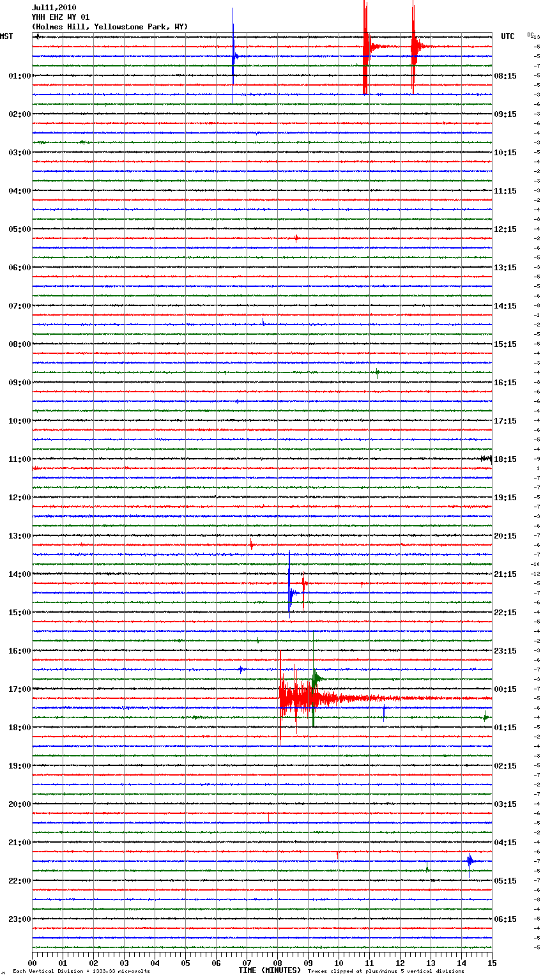543x980 pixels.
Task: Click the blue spike near minute 6.5 at top
Action: pyautogui.click(x=233, y=56)
